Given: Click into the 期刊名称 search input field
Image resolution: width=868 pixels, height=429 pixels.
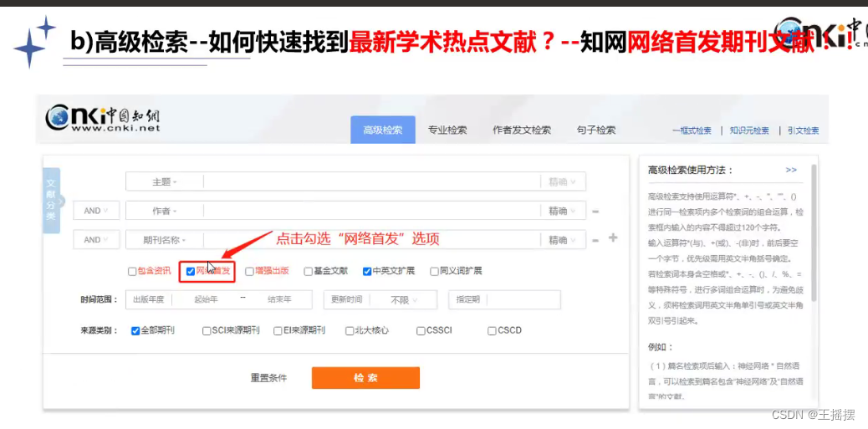Looking at the screenshot, I should (x=372, y=240).
